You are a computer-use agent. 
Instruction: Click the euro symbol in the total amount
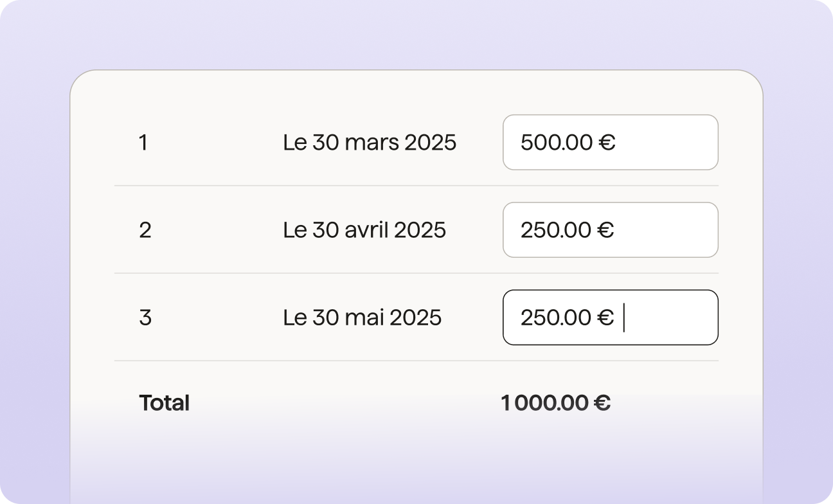[602, 403]
